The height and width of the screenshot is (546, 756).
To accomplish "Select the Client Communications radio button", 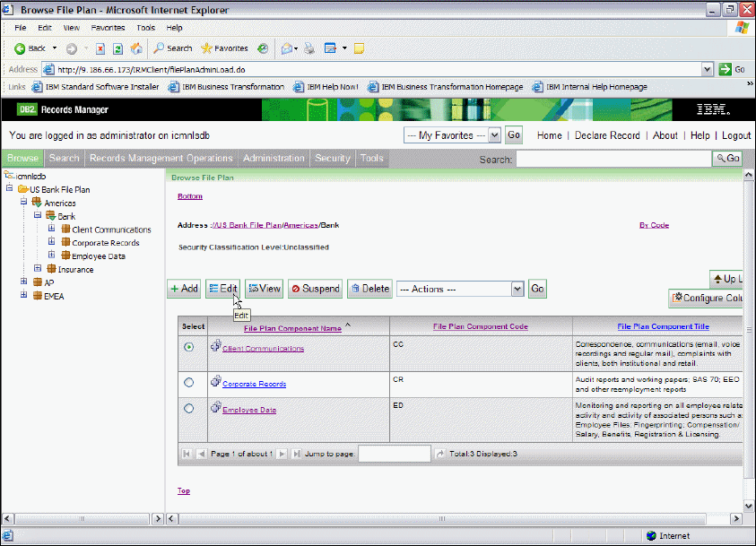I will (x=188, y=347).
